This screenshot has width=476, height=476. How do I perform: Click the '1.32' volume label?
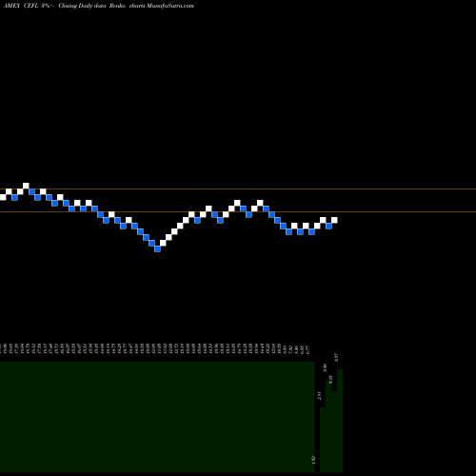313,460
